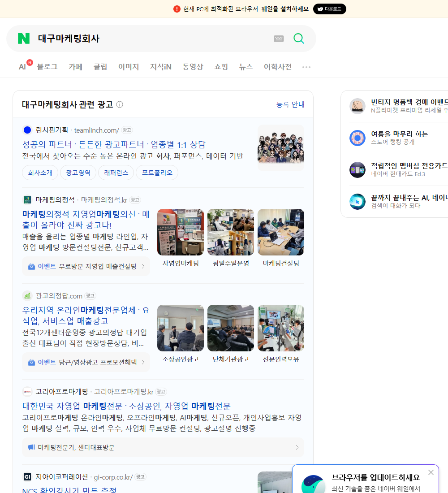448x493 pixels.
Task: Click the 끝까지 끝내주는 AI icon
Action: [x=358, y=202]
